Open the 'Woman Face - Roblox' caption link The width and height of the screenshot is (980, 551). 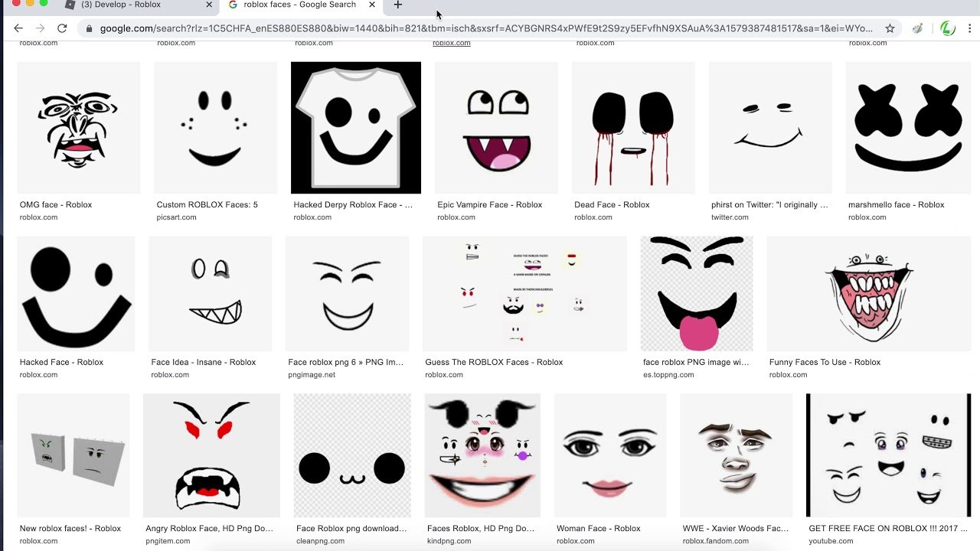click(599, 529)
